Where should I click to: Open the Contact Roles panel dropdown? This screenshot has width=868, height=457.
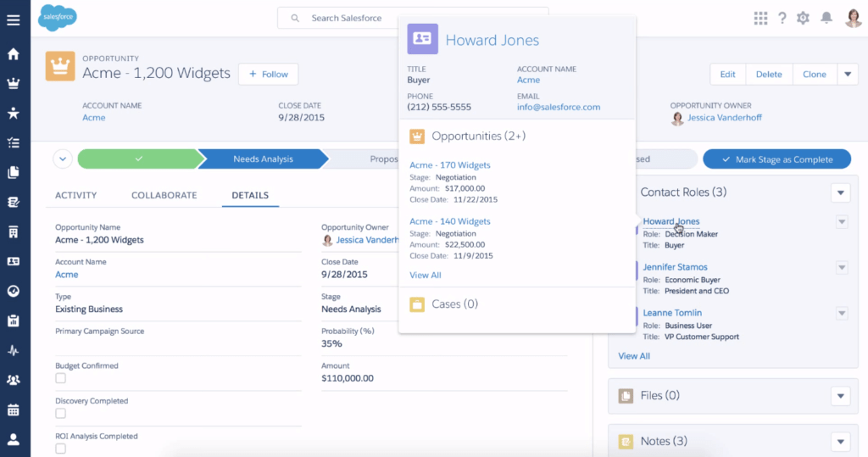coord(840,192)
